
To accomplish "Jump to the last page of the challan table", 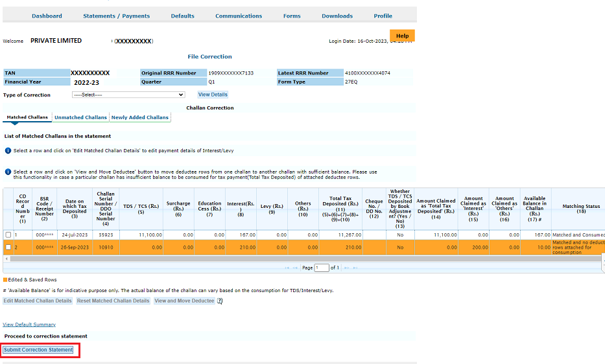I will tap(355, 267).
